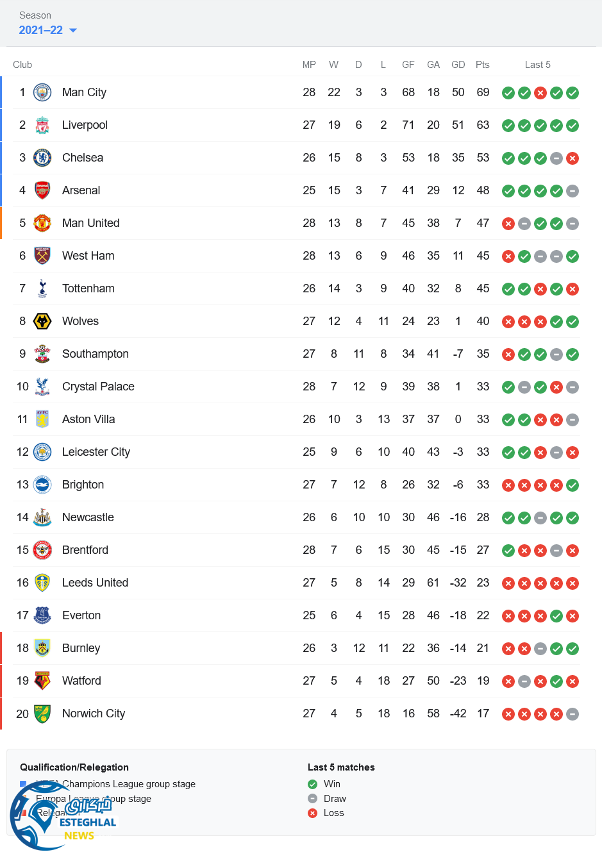
Task: Click Norwich City's grey draw result icon
Action: [x=573, y=714]
